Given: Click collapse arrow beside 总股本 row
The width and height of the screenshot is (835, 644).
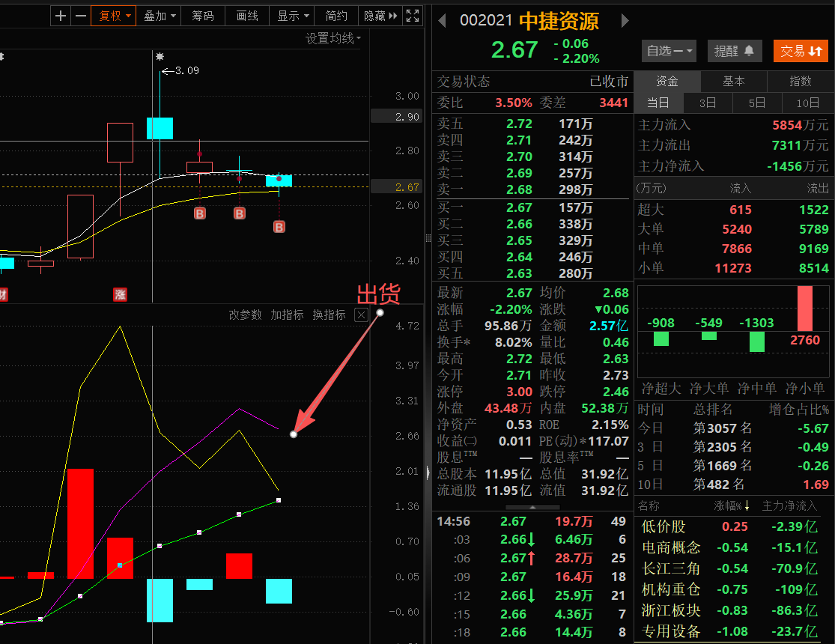Looking at the screenshot, I should 428,473.
